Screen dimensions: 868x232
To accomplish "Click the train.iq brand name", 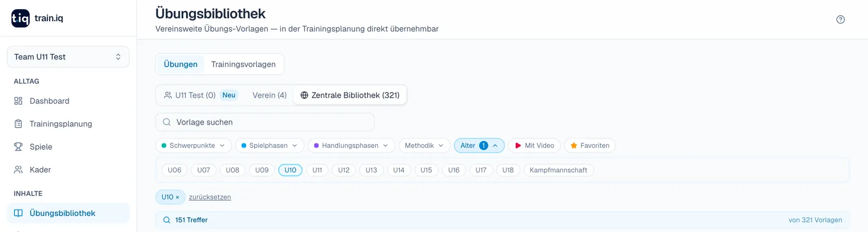I will [x=49, y=18].
